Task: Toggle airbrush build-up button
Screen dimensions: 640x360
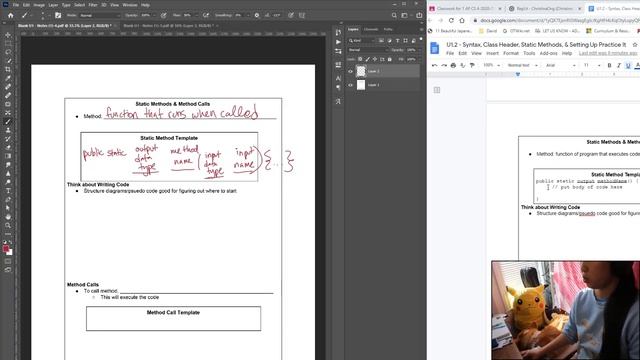Action: pos(206,16)
